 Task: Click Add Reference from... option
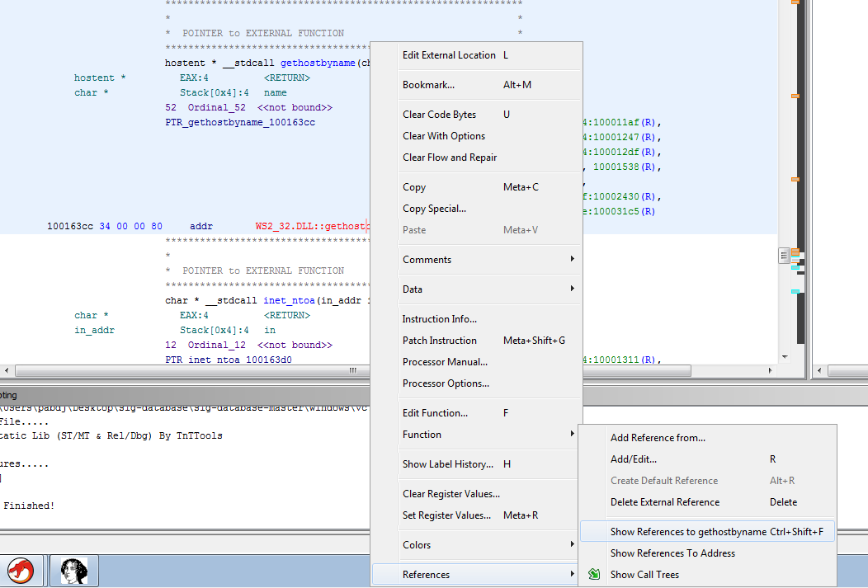point(658,438)
